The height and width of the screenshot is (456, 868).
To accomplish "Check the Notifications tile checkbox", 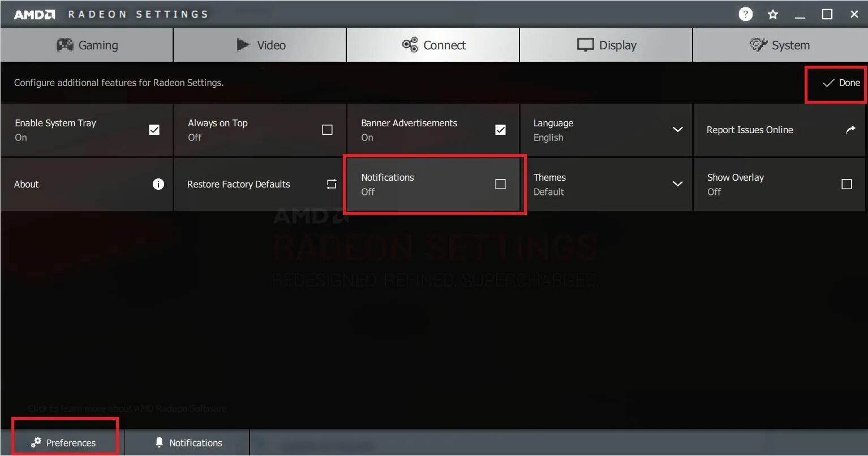I will pyautogui.click(x=500, y=184).
